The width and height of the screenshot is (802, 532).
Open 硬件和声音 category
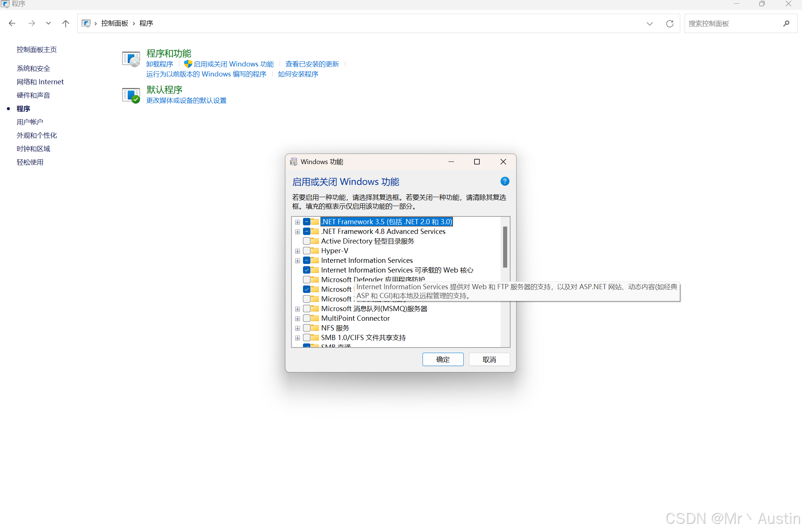[x=33, y=95]
